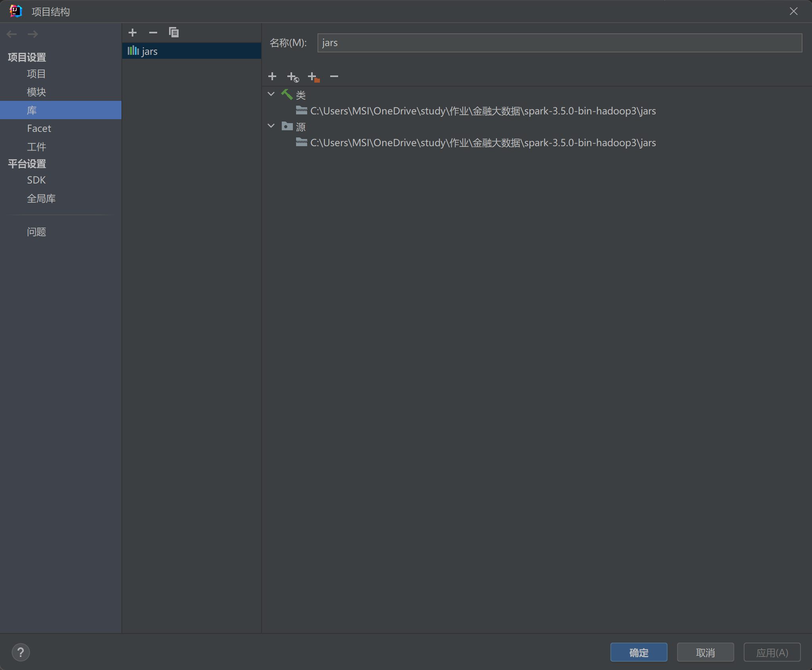Click the jars library bar-chart icon
The width and height of the screenshot is (812, 670).
(133, 51)
